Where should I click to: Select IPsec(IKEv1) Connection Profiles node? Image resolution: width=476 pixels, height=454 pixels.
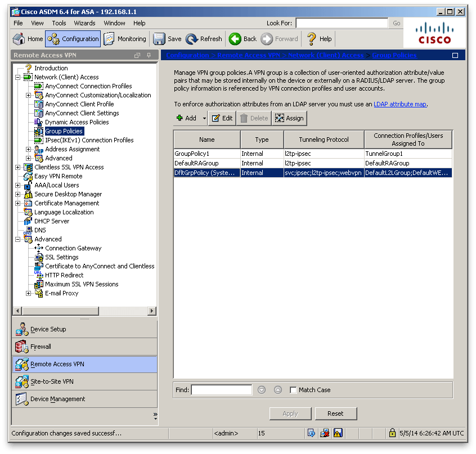pos(89,140)
